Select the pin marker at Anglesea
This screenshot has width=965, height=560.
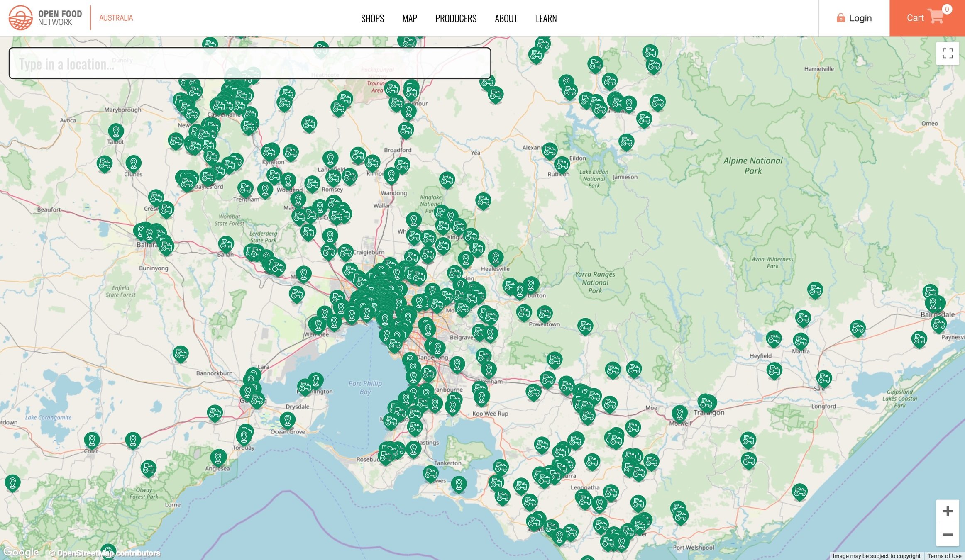click(x=218, y=457)
